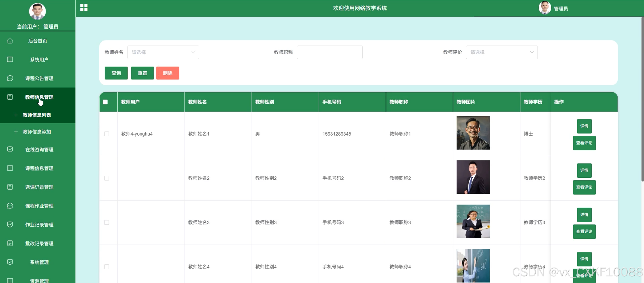Click the shield icon beside 在线咨询管理
This screenshot has height=283, width=644.
[x=10, y=149]
